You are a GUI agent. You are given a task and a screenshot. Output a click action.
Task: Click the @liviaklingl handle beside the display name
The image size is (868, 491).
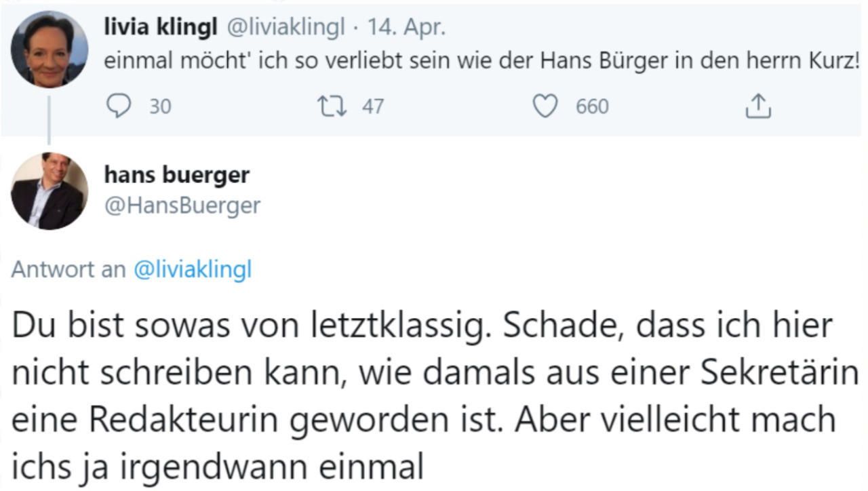coord(285,27)
